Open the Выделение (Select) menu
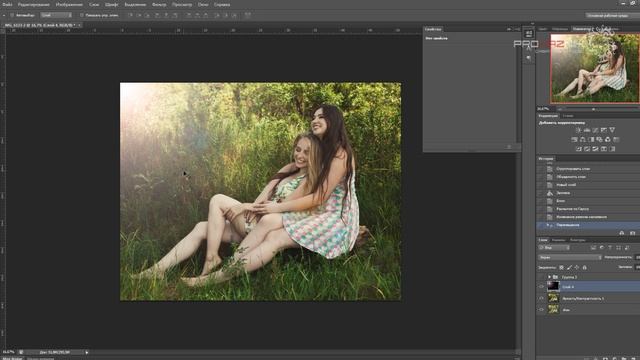640x360 pixels. [x=135, y=4]
